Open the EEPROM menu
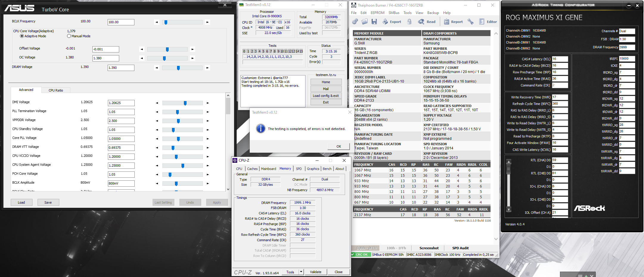This screenshot has height=277, width=644. click(377, 13)
